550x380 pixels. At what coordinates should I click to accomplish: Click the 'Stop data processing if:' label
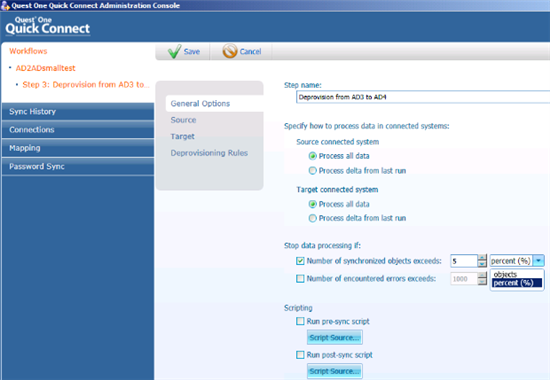[x=322, y=245]
